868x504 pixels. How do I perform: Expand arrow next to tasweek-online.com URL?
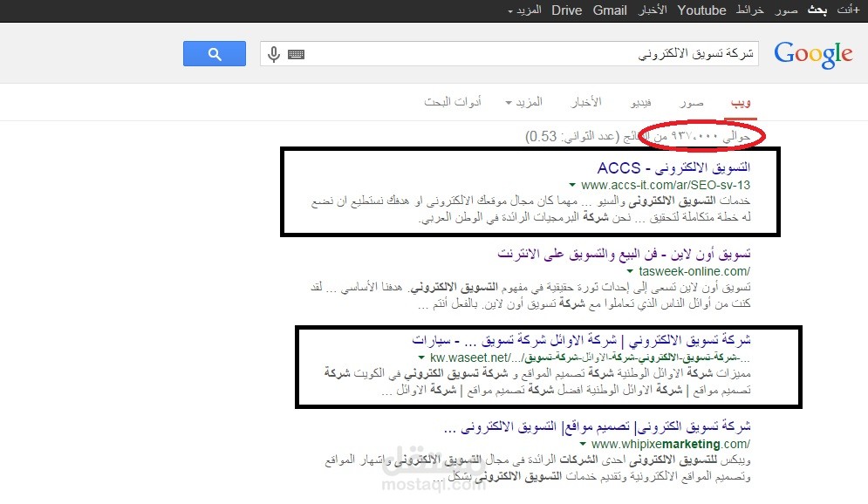(630, 272)
